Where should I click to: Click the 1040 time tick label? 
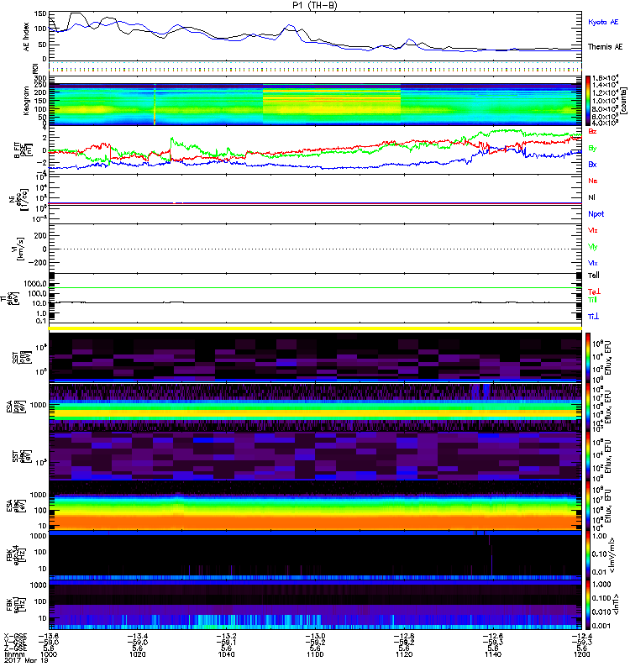click(x=226, y=654)
